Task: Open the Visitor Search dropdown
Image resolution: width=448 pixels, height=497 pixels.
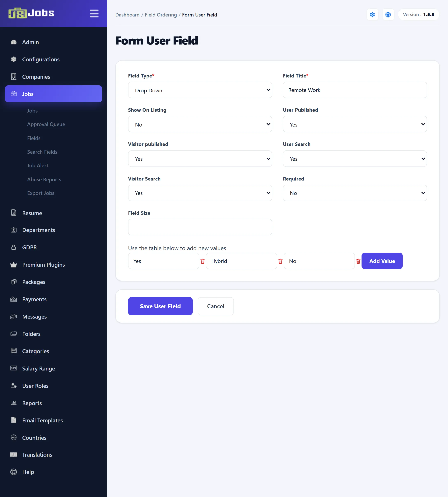Action: (200, 193)
